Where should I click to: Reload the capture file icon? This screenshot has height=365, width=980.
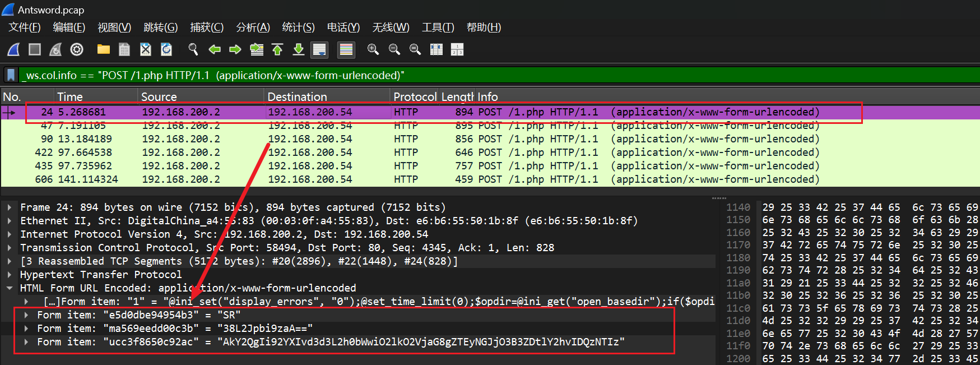166,50
